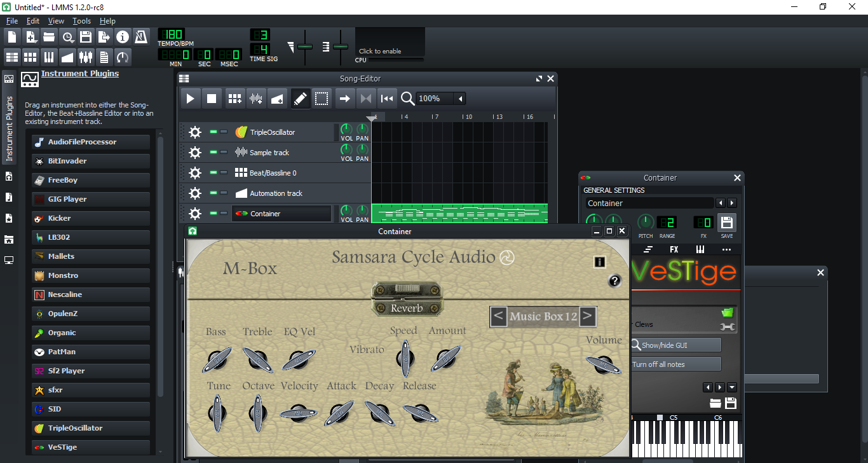This screenshot has height=463, width=868.
Task: Open M-Box help question mark
Action: [614, 281]
